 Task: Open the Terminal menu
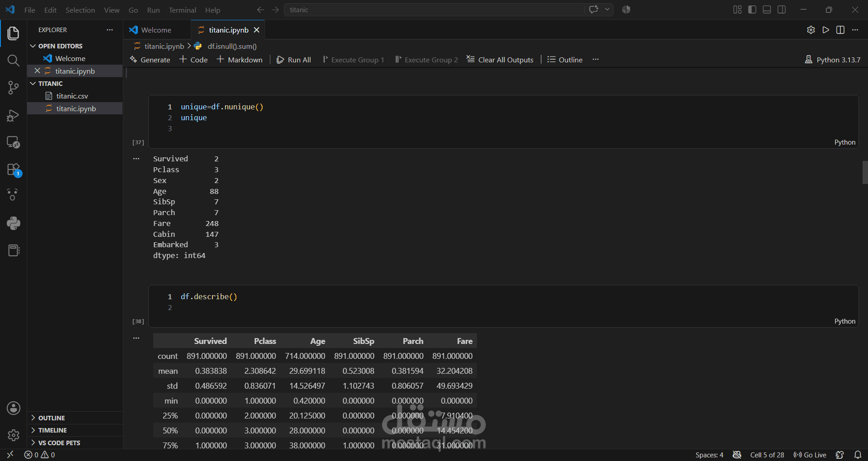point(182,10)
